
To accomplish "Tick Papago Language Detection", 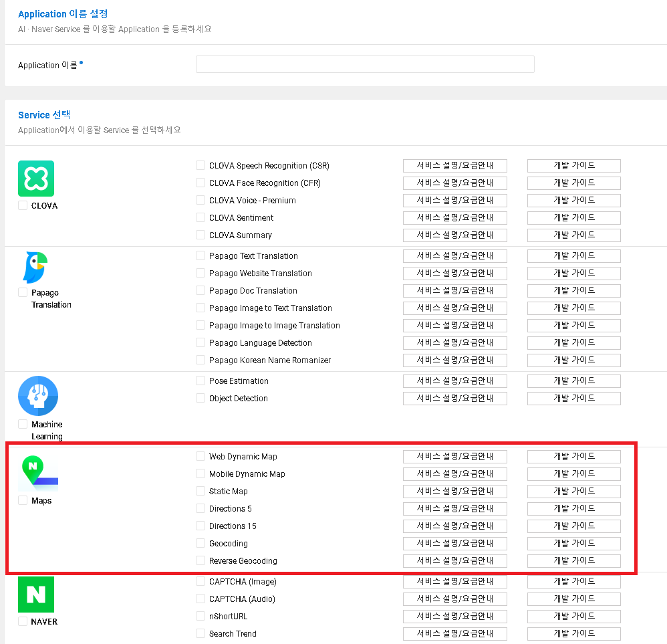I will click(x=201, y=342).
